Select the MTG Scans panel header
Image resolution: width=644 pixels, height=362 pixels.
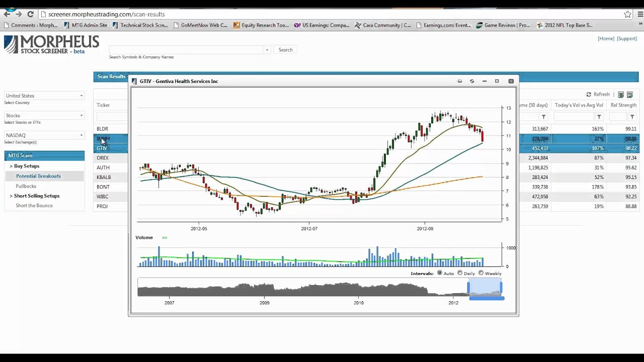tap(44, 155)
